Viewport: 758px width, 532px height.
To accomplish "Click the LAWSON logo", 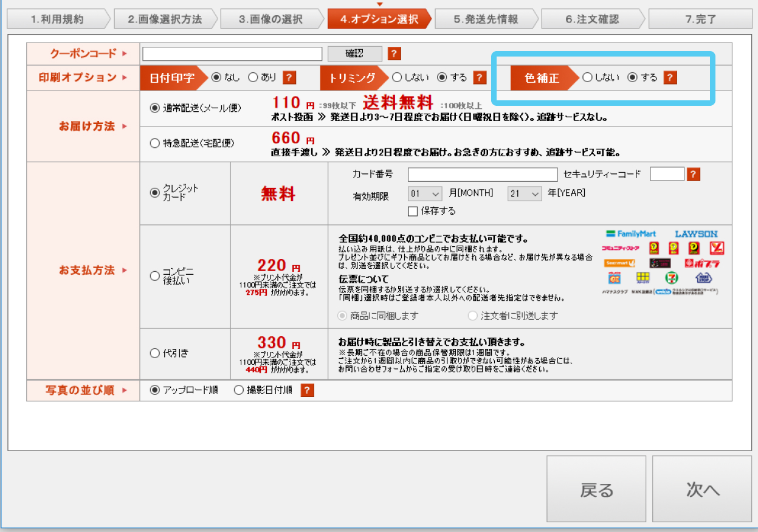I will (x=696, y=233).
